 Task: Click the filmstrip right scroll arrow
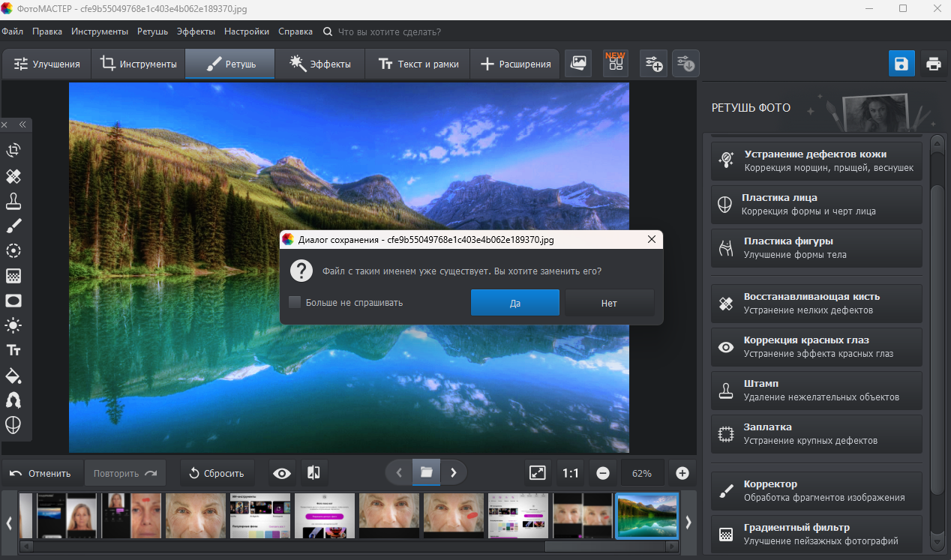pyautogui.click(x=688, y=523)
